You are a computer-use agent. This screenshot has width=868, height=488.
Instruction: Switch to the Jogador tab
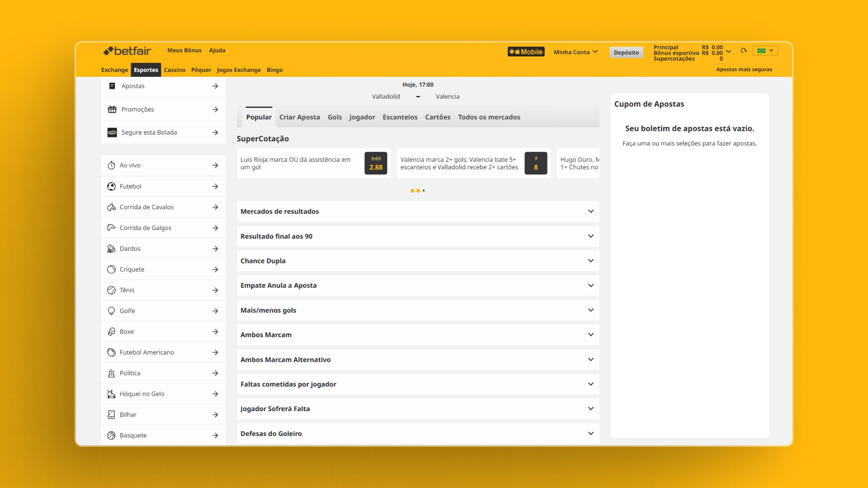[362, 117]
